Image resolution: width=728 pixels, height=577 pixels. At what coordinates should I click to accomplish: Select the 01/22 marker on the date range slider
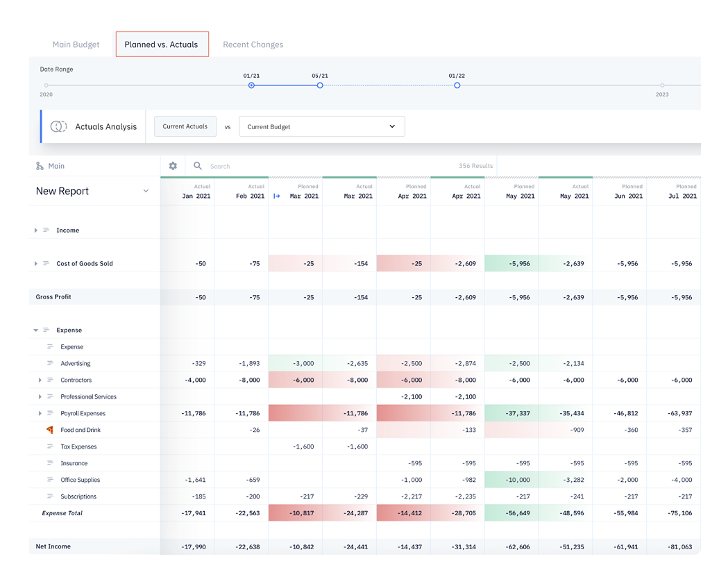point(457,85)
